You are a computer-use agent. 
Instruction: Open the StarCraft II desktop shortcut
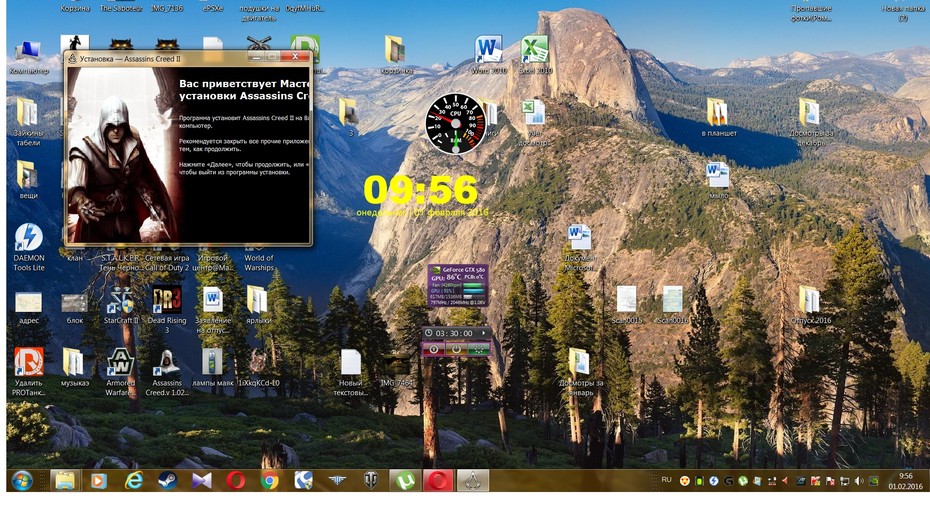click(x=121, y=306)
